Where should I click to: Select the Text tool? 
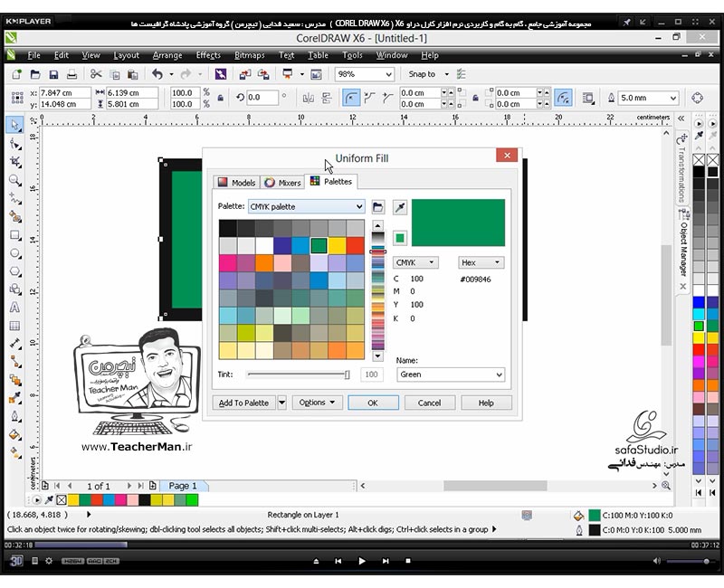(14, 308)
